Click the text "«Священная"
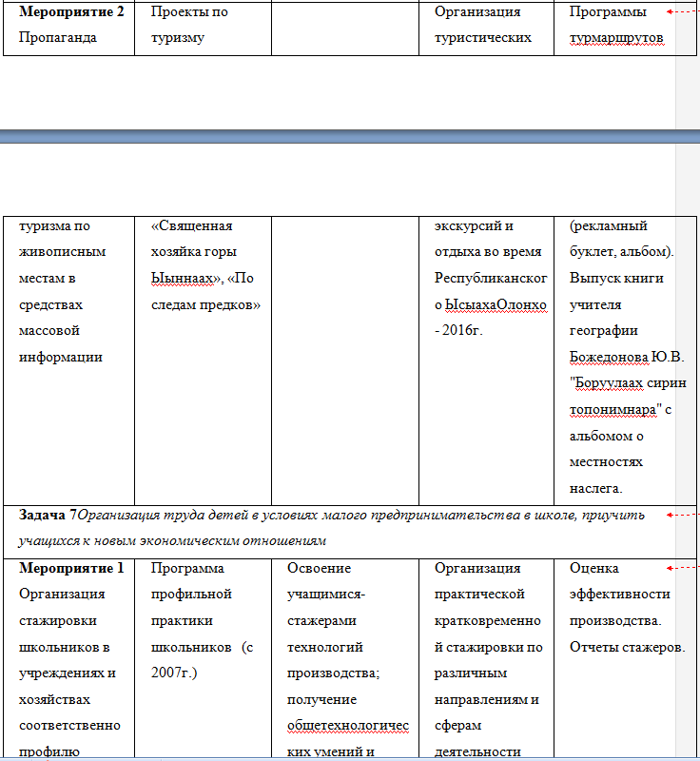The image size is (700, 761). tap(191, 226)
